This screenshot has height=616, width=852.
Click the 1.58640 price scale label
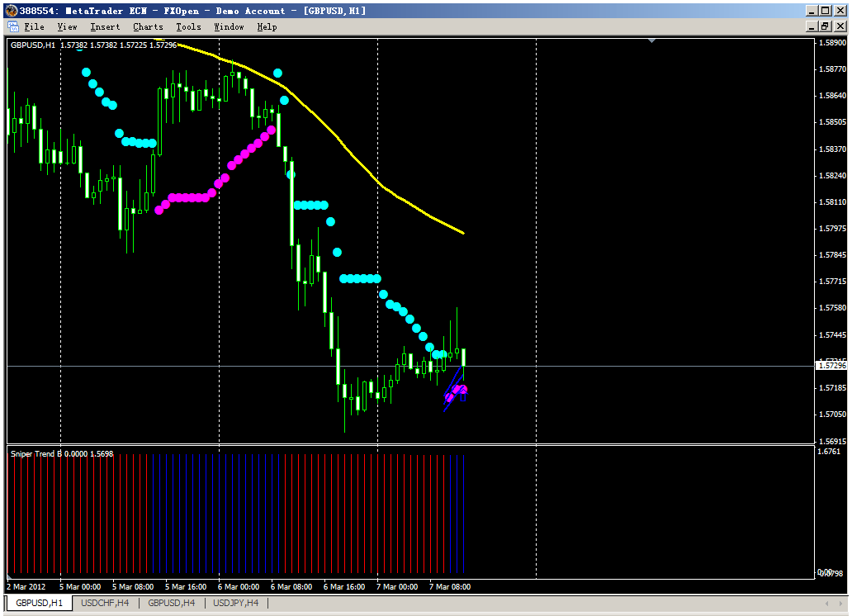(832, 96)
